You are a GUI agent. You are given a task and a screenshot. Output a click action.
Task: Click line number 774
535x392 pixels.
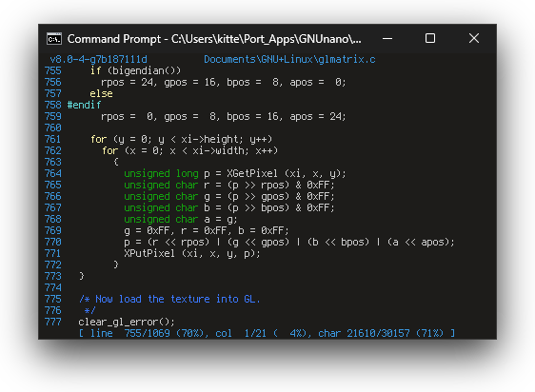tap(53, 287)
